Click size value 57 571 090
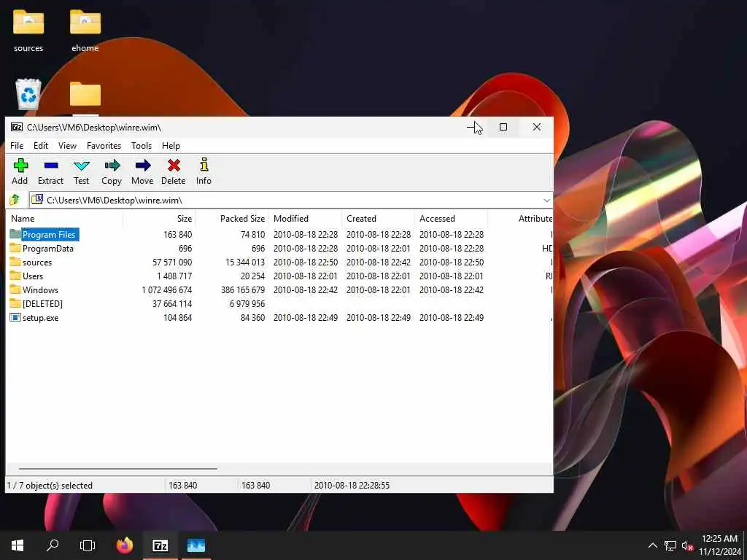The height and width of the screenshot is (560, 747). [172, 262]
